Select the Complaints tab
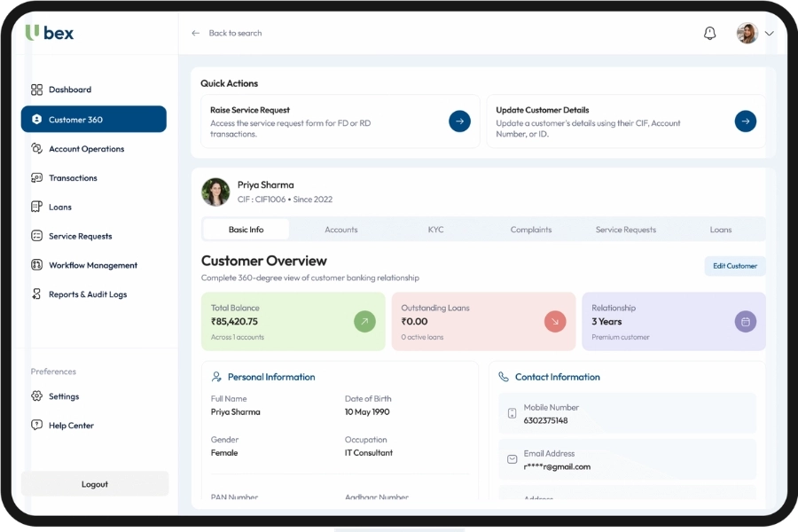This screenshot has width=798, height=532. click(530, 230)
